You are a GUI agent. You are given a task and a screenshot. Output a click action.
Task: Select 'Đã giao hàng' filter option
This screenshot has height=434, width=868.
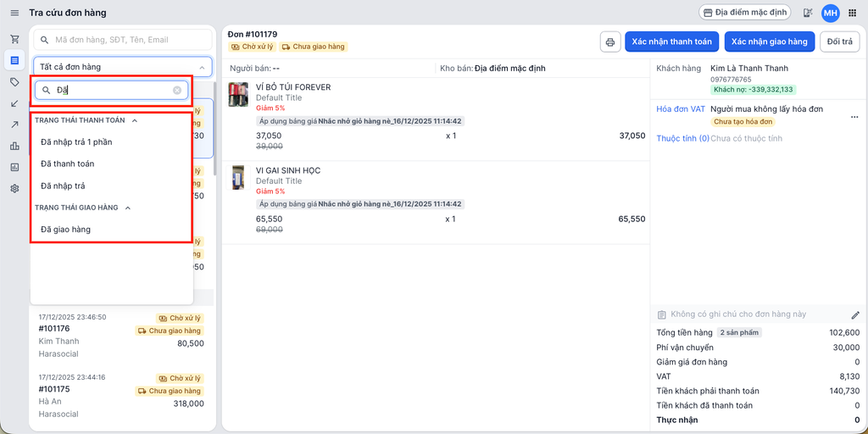pos(65,230)
